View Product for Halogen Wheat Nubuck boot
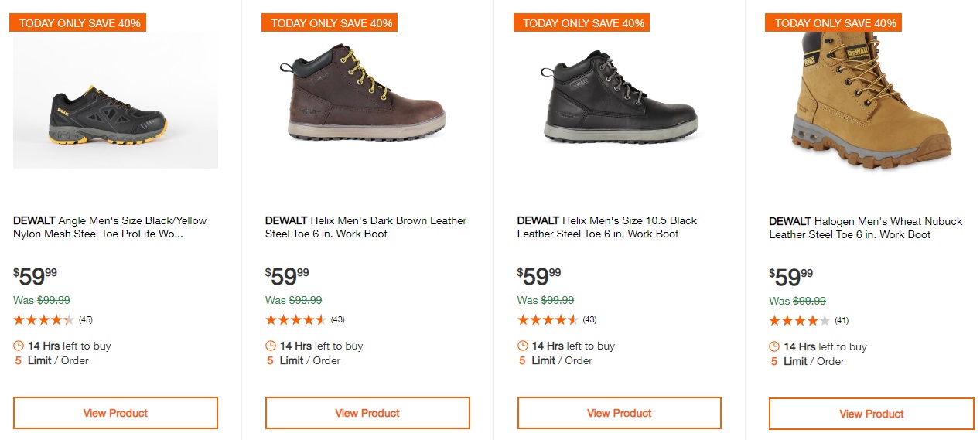980x440 pixels. [871, 414]
